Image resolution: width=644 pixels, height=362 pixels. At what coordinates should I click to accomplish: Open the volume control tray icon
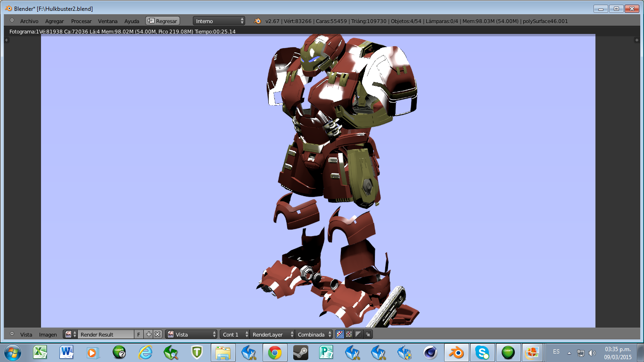592,353
